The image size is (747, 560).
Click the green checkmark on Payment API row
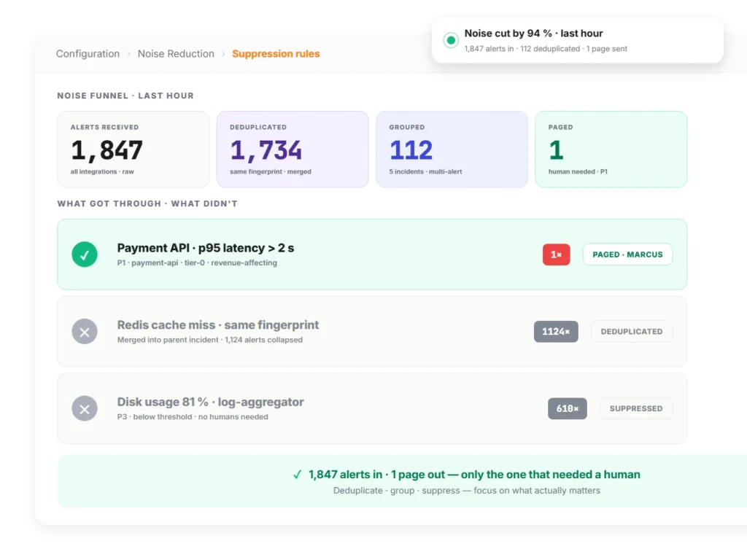pos(85,254)
